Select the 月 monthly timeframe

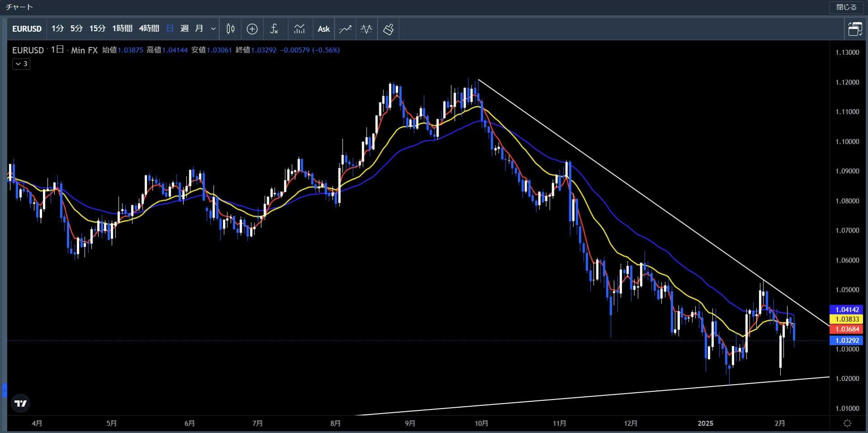pyautogui.click(x=199, y=29)
